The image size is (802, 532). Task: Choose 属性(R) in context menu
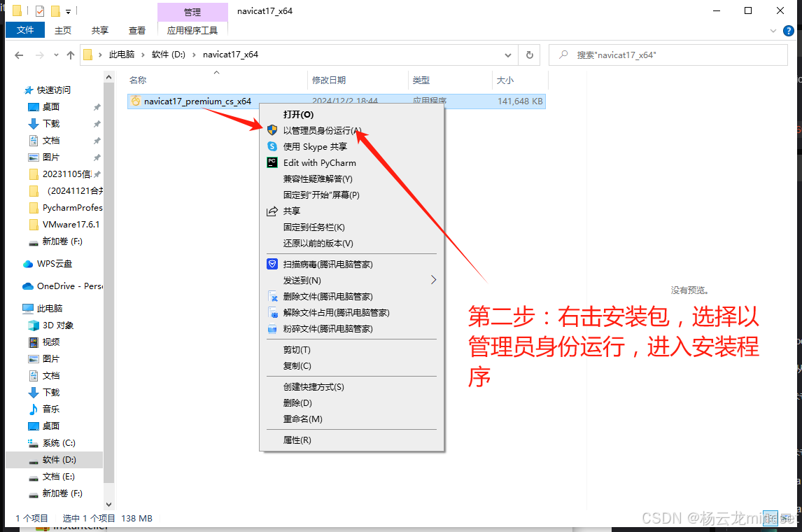click(x=352, y=440)
